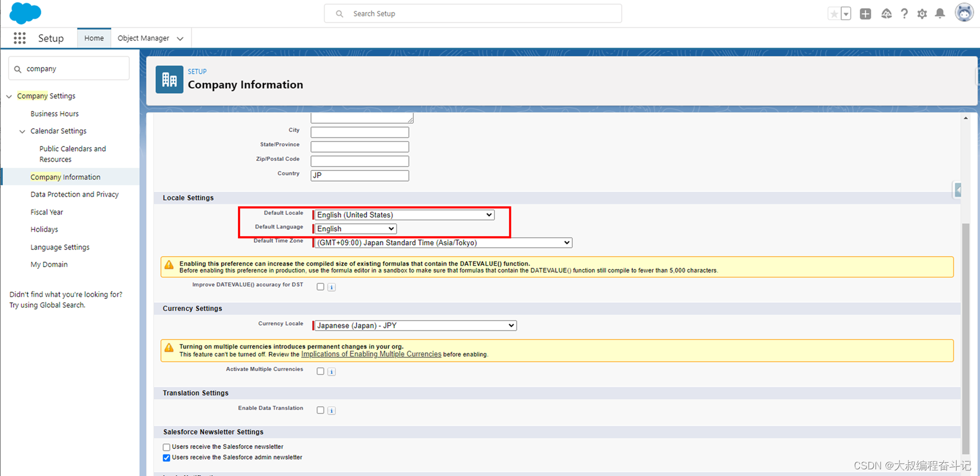Open the user profile avatar

(964, 12)
